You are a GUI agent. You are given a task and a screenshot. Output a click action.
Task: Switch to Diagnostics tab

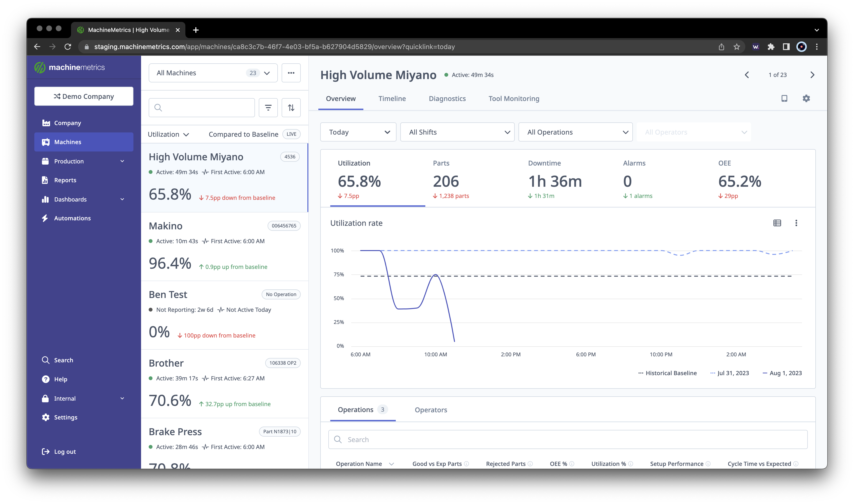coord(447,99)
